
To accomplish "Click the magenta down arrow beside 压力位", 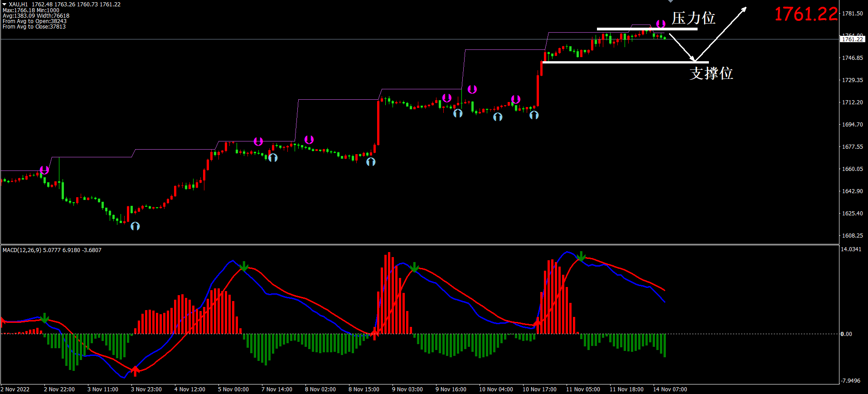I will tap(661, 24).
